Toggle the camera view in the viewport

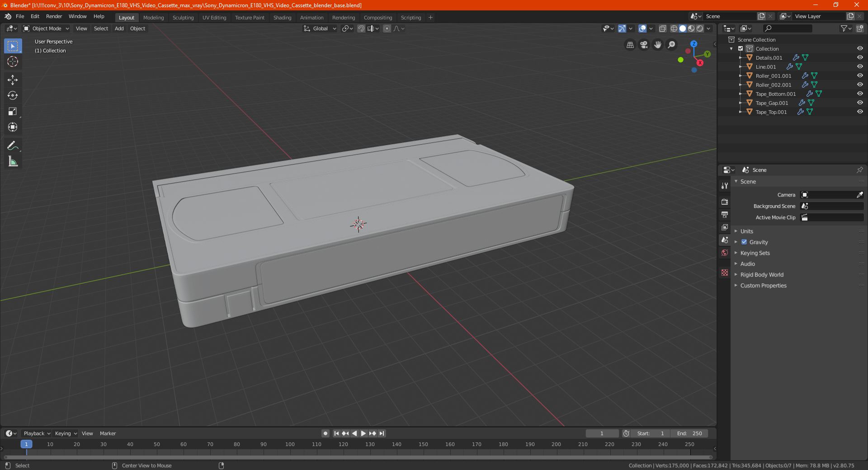click(644, 45)
